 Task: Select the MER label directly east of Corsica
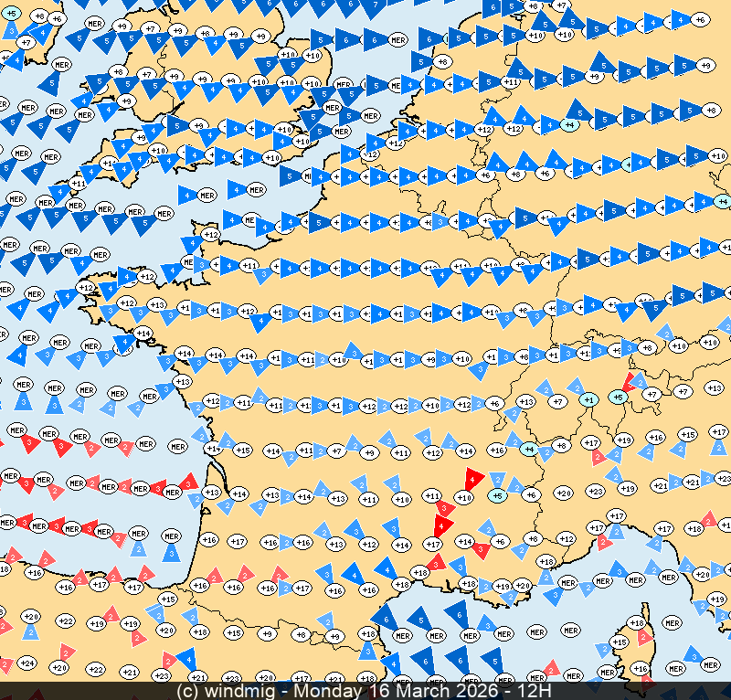tap(673, 623)
